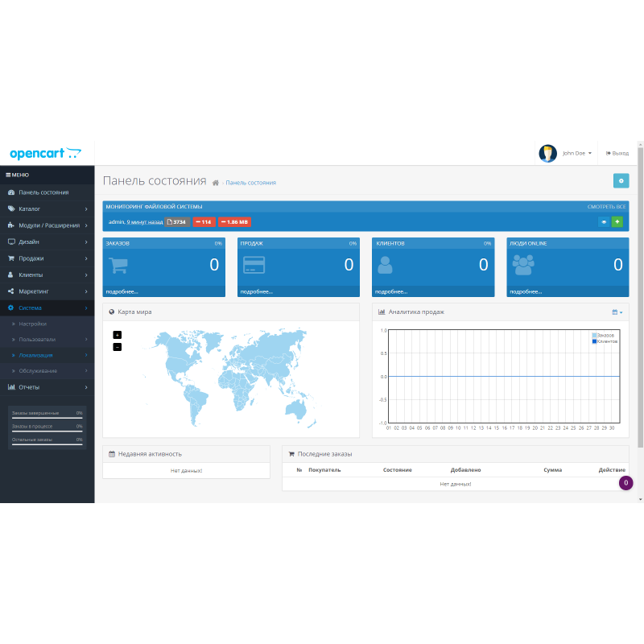
Task: Open the СМОТРЕТЬ ВСЕ link
Action: pos(609,205)
